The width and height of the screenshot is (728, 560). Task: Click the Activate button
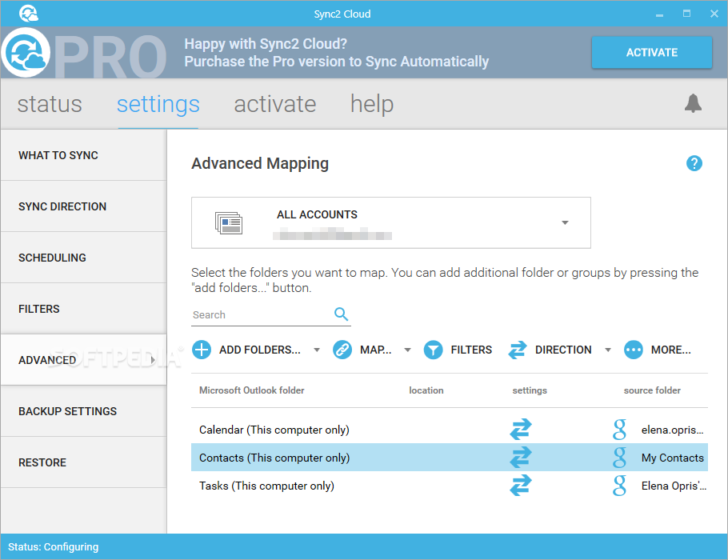(x=651, y=53)
